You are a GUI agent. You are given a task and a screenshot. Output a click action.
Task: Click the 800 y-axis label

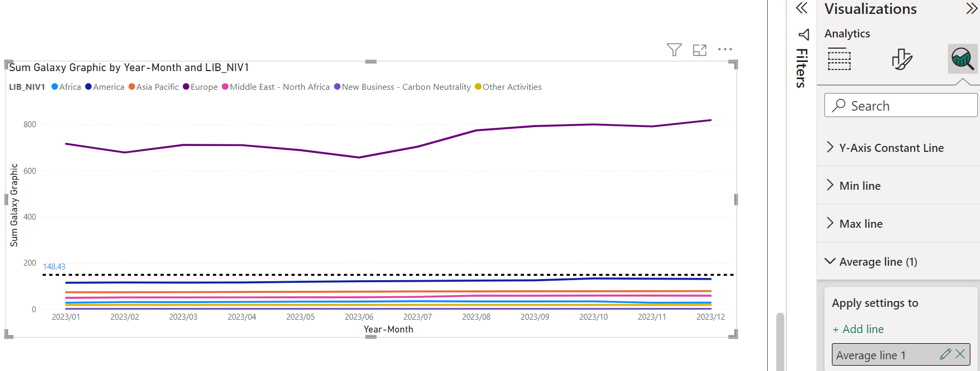tap(30, 125)
